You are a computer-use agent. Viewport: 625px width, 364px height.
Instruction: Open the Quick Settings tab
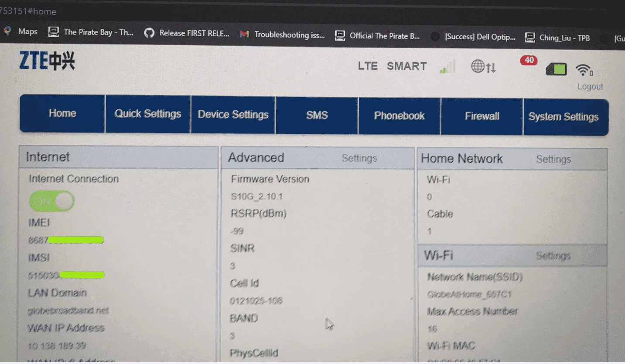pos(148,114)
